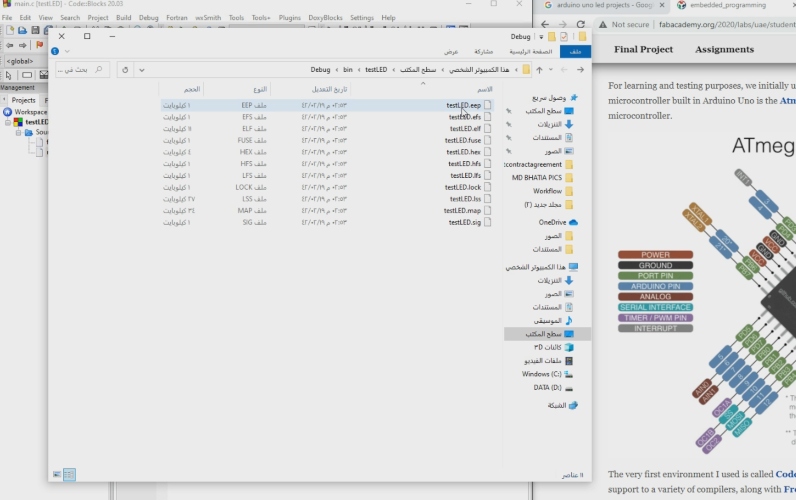Click the file icon beside testLED.map
Image resolution: width=796 pixels, height=500 pixels.
coord(487,210)
